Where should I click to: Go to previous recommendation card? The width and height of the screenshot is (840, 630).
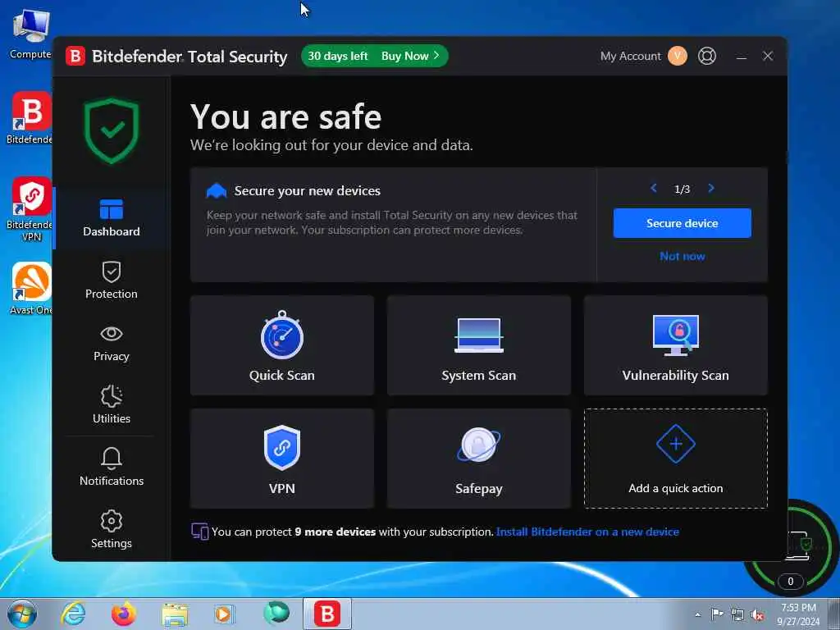654,188
